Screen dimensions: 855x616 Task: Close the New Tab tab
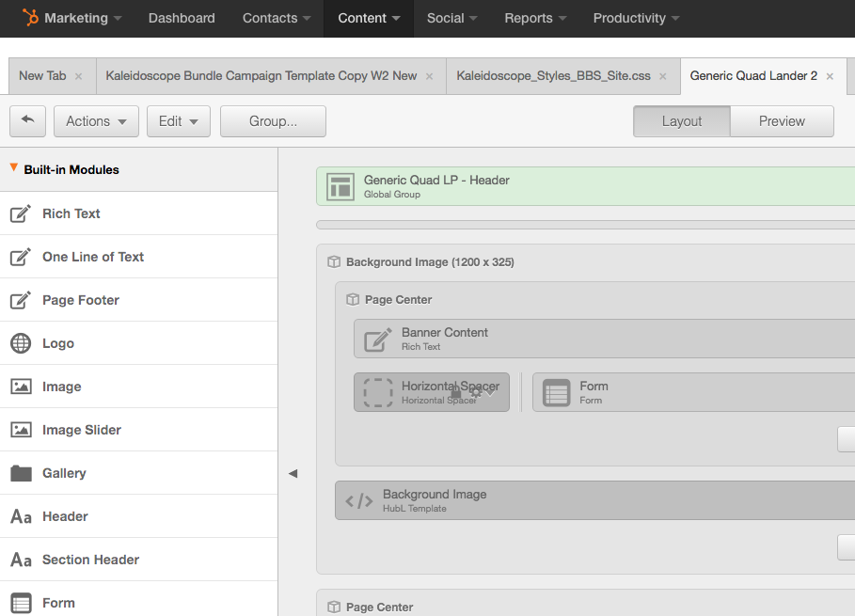[x=78, y=77]
